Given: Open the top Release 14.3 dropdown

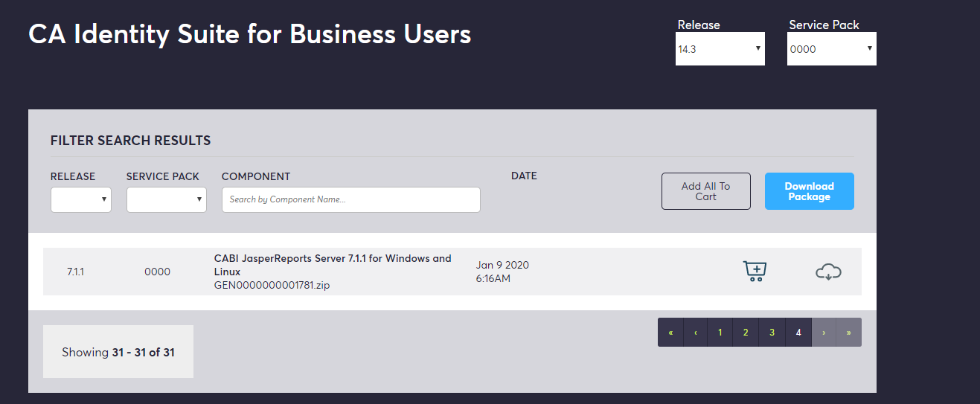Looking at the screenshot, I should point(720,49).
